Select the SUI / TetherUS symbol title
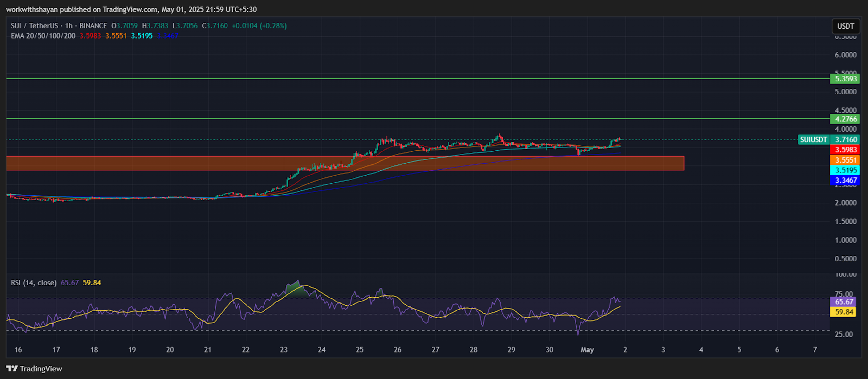The width and height of the screenshot is (868, 379). pyautogui.click(x=34, y=25)
